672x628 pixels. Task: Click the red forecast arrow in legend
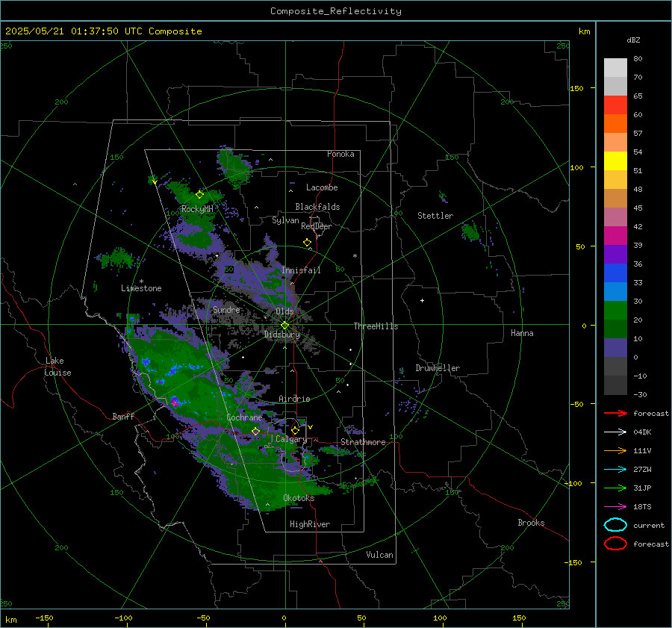[615, 413]
